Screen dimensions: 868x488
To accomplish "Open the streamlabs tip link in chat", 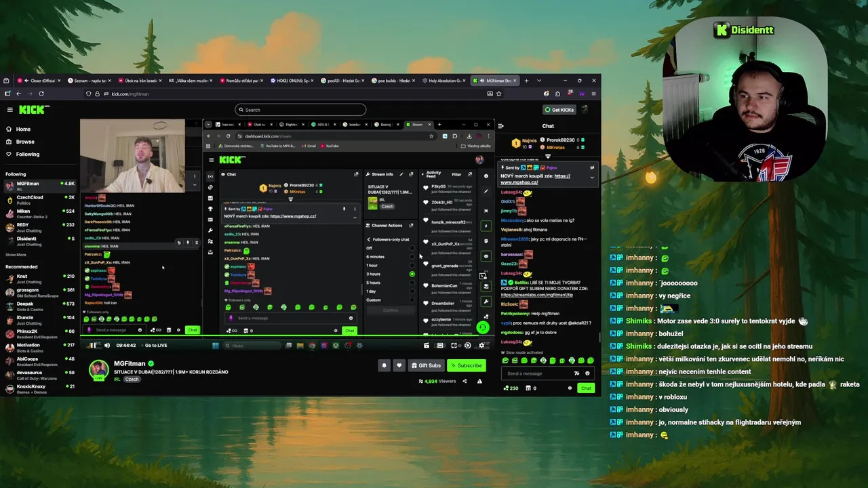I will (x=537, y=295).
